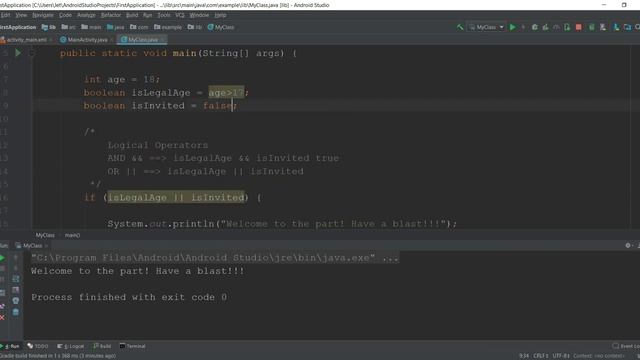Click main() in the editor bottom breadcrumb
The image size is (640, 360).
(x=72, y=236)
